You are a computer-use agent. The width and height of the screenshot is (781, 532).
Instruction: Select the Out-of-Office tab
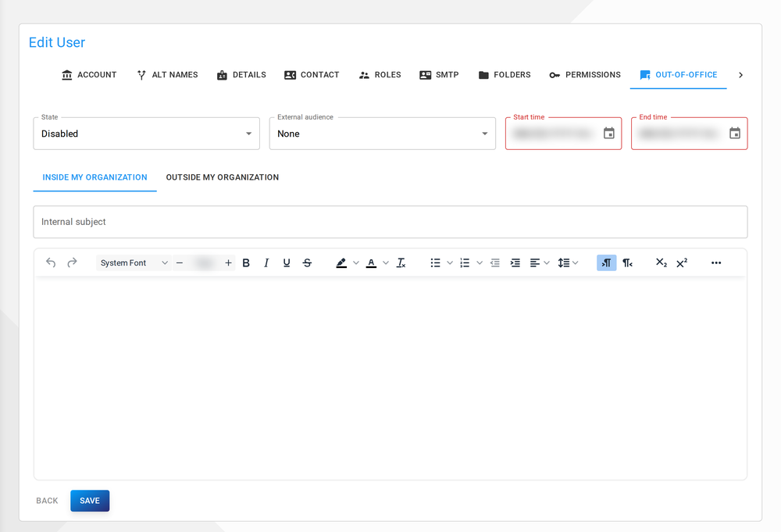pyautogui.click(x=679, y=75)
